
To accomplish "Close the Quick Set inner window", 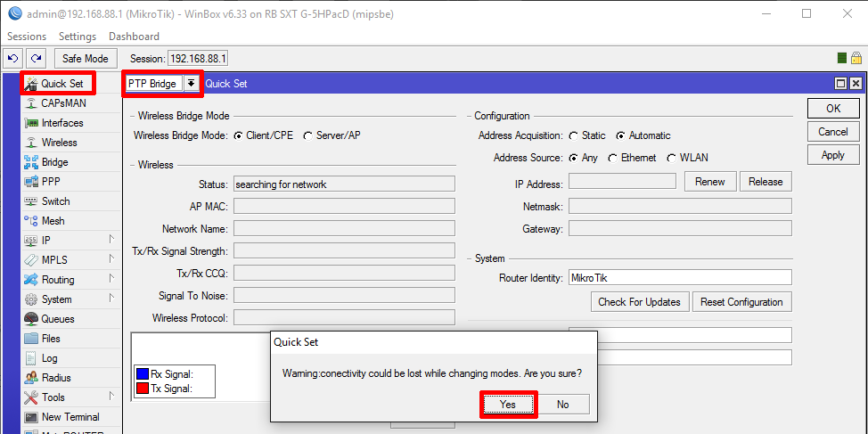I will pyautogui.click(x=856, y=84).
